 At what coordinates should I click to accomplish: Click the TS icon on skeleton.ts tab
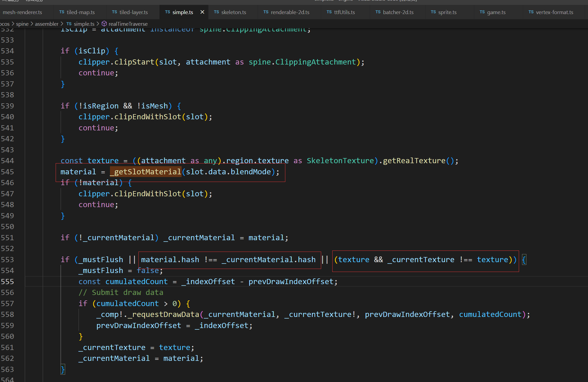(x=216, y=12)
